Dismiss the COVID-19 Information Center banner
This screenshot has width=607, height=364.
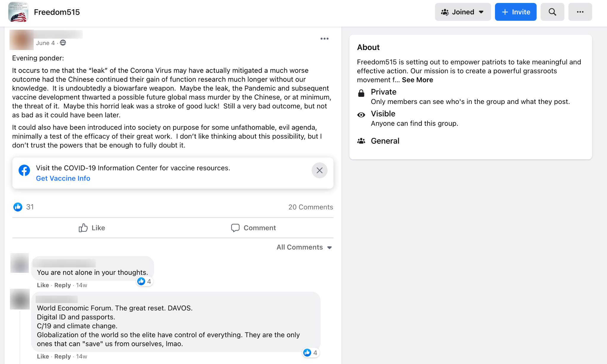pyautogui.click(x=319, y=170)
